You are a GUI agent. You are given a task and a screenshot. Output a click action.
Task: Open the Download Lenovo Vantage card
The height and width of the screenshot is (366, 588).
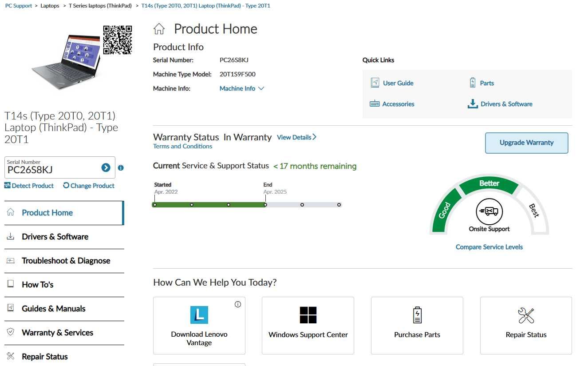click(199, 326)
